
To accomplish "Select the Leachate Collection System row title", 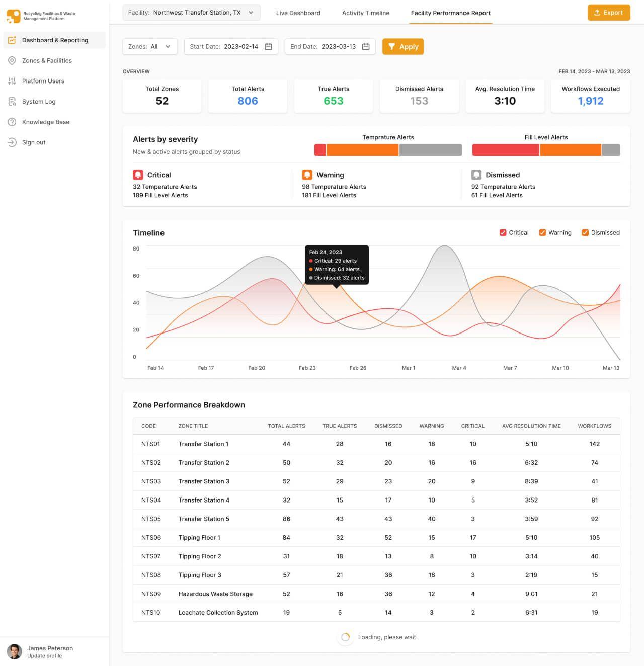I will pyautogui.click(x=218, y=613).
